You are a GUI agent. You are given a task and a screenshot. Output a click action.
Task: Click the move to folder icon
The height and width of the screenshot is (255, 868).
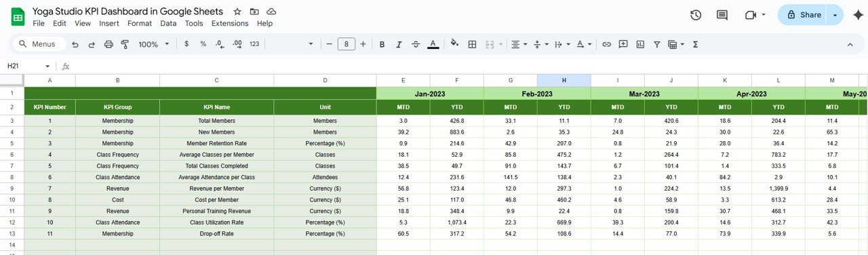point(254,12)
